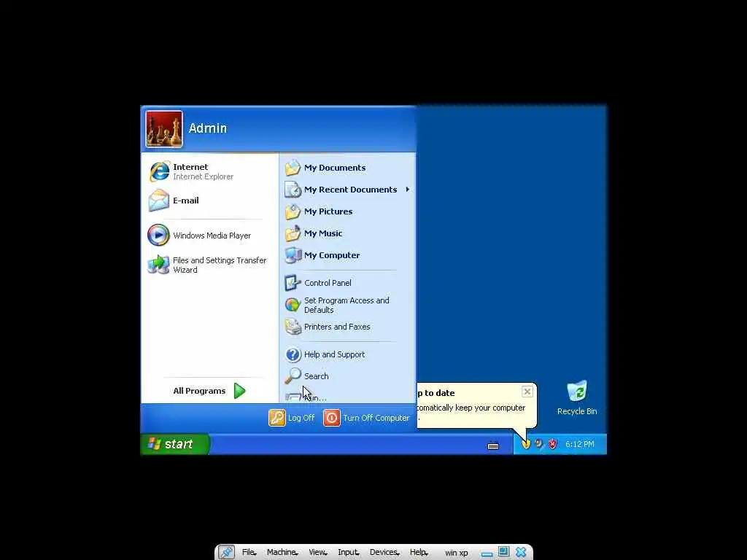This screenshot has height=560, width=747.
Task: Open the View menu
Action: tap(318, 553)
